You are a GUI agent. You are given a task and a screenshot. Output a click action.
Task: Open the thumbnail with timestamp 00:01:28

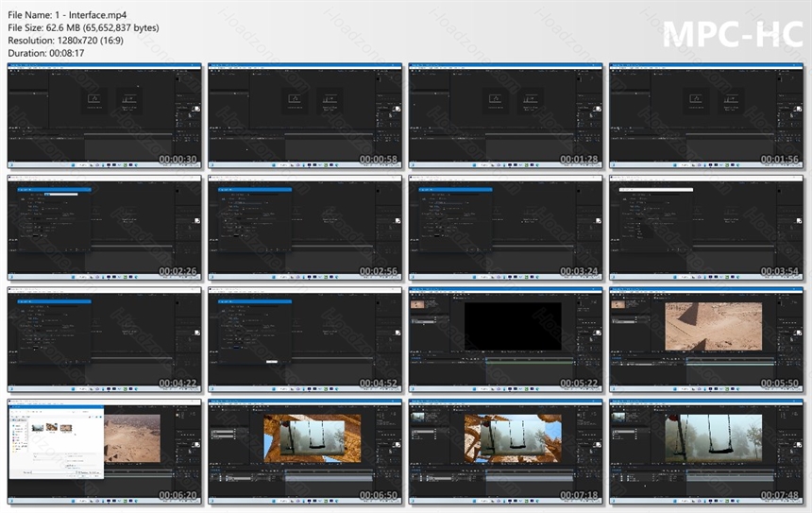tap(506, 116)
